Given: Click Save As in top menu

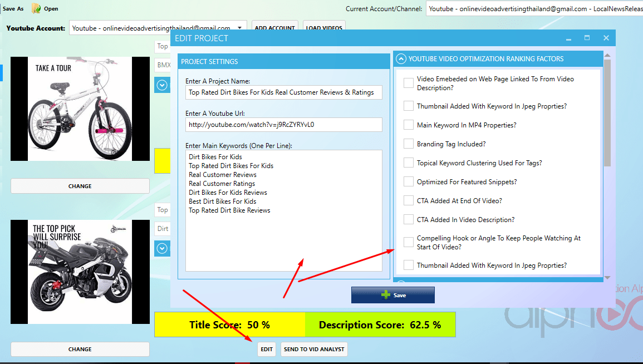Looking at the screenshot, I should (13, 8).
